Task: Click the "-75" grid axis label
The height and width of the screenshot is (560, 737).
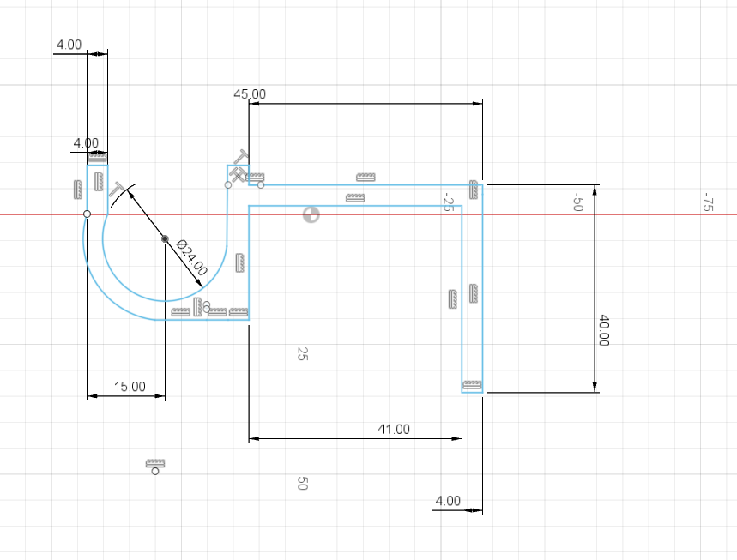Action: (x=707, y=202)
